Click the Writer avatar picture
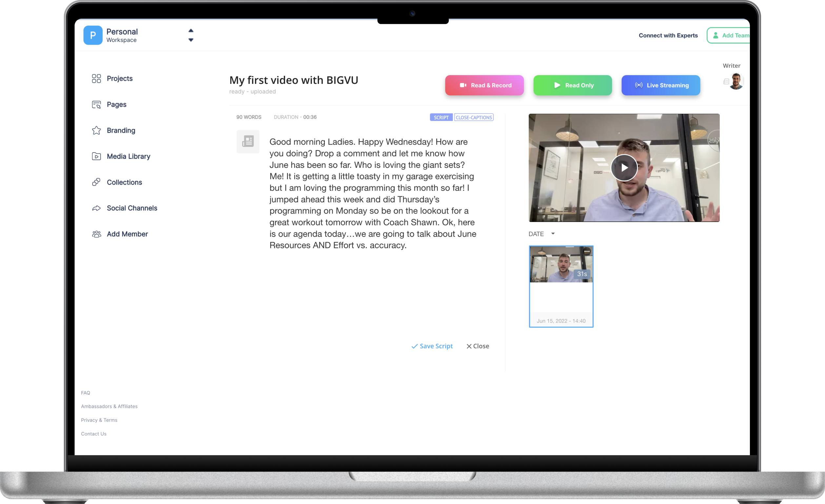The image size is (825, 504). point(736,81)
